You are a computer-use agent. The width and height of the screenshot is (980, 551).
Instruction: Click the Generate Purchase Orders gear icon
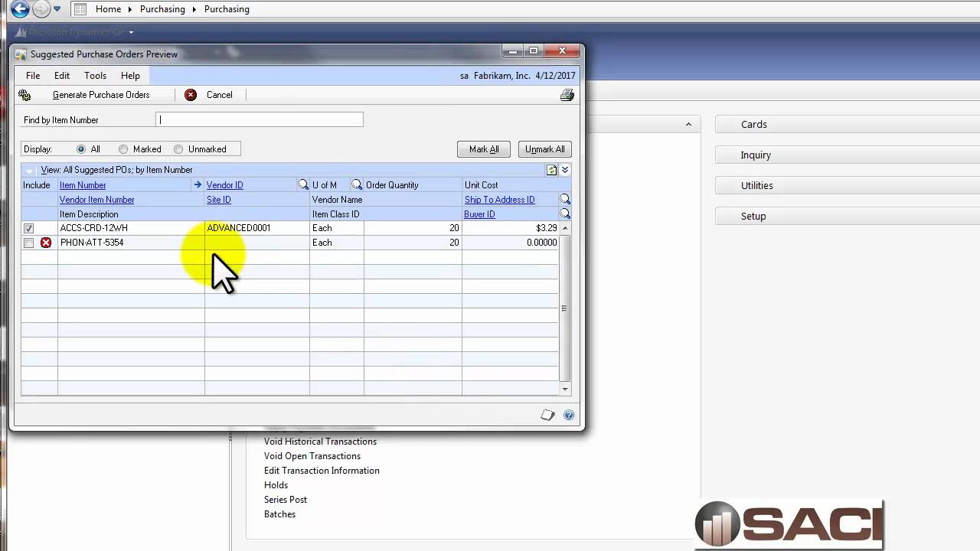click(24, 95)
